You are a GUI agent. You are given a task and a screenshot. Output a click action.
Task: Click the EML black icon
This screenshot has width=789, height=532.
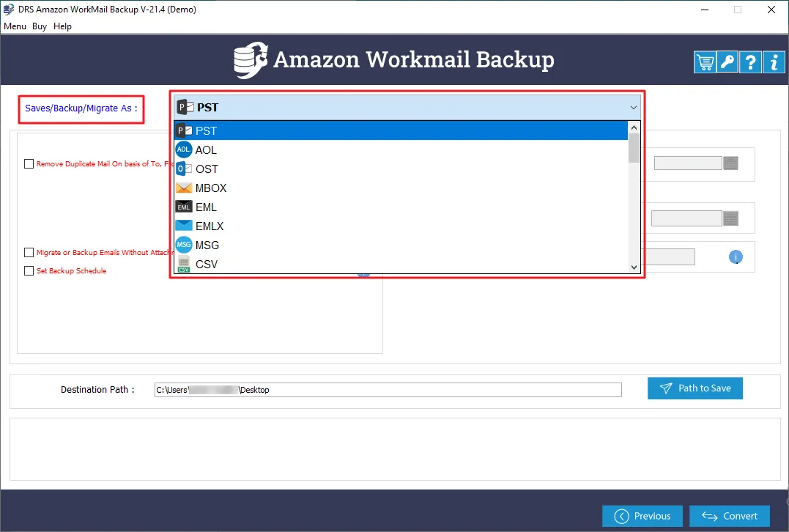click(x=184, y=207)
